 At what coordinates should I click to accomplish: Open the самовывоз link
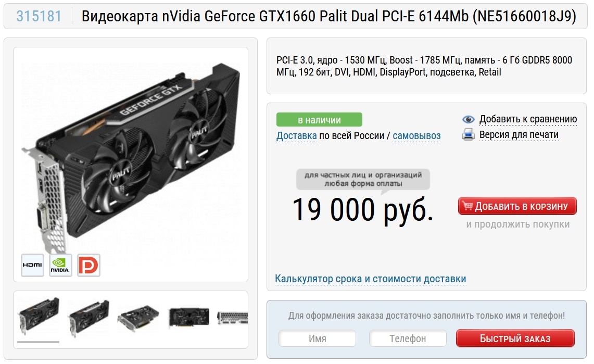[x=416, y=135]
